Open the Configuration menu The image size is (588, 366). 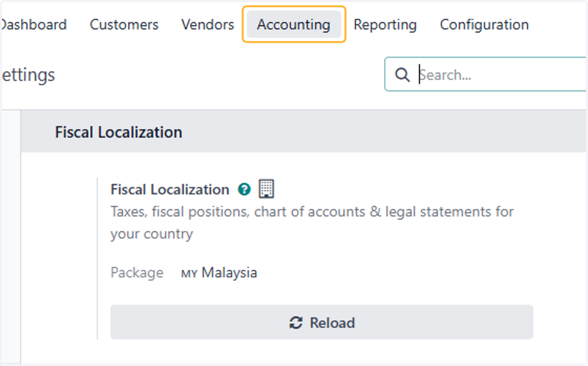(x=484, y=25)
